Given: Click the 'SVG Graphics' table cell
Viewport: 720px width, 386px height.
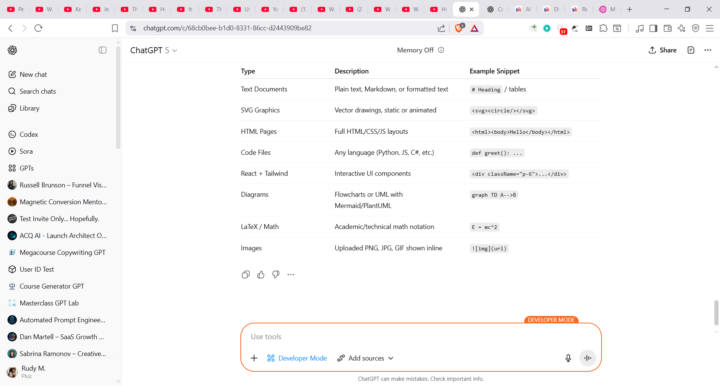Looking at the screenshot, I should pos(260,110).
